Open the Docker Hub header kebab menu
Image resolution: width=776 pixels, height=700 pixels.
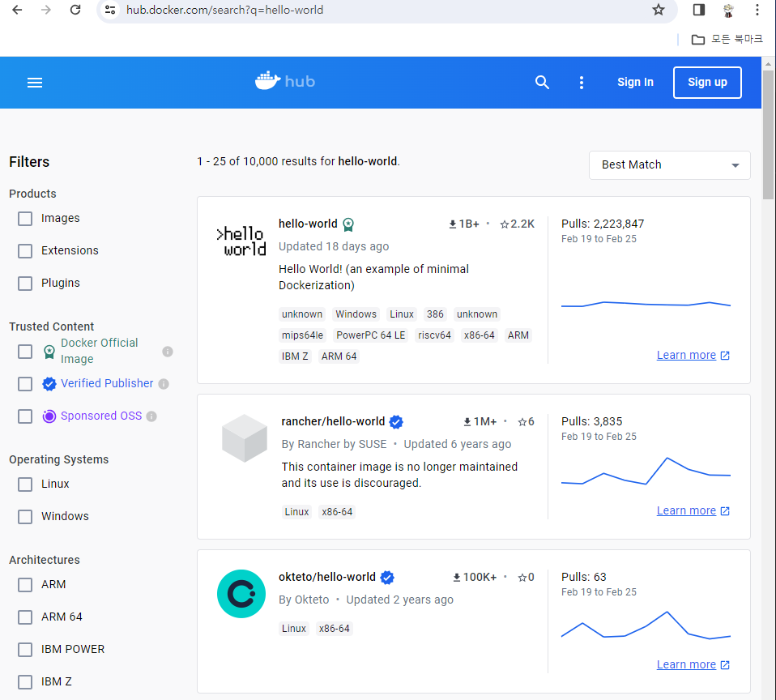582,82
